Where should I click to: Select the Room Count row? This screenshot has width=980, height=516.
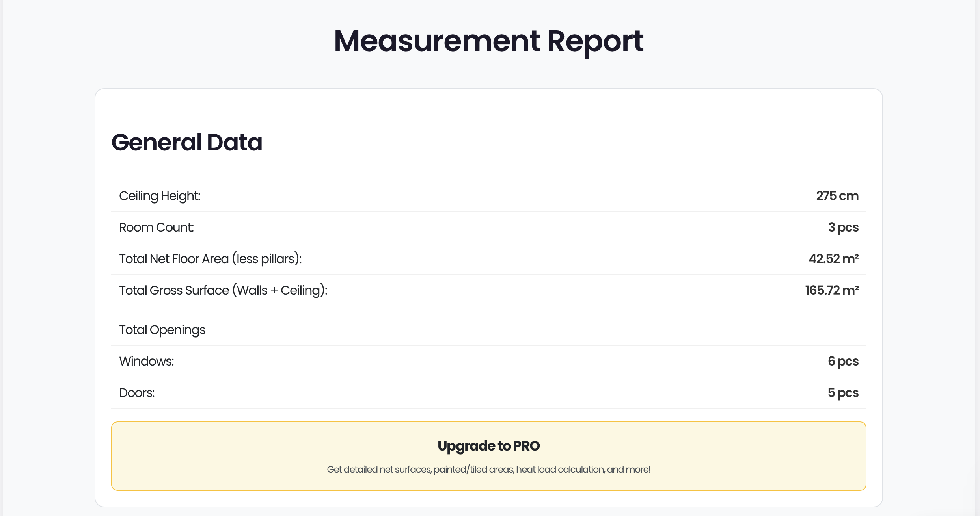[x=489, y=227]
